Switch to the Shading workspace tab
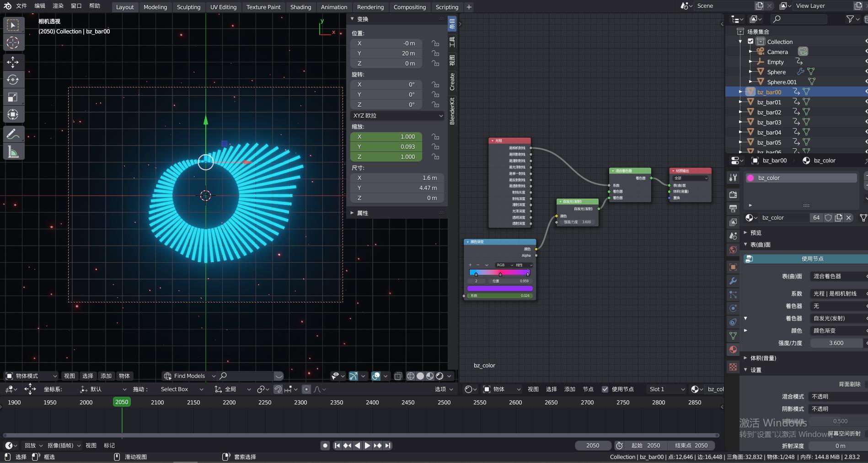 pyautogui.click(x=300, y=7)
